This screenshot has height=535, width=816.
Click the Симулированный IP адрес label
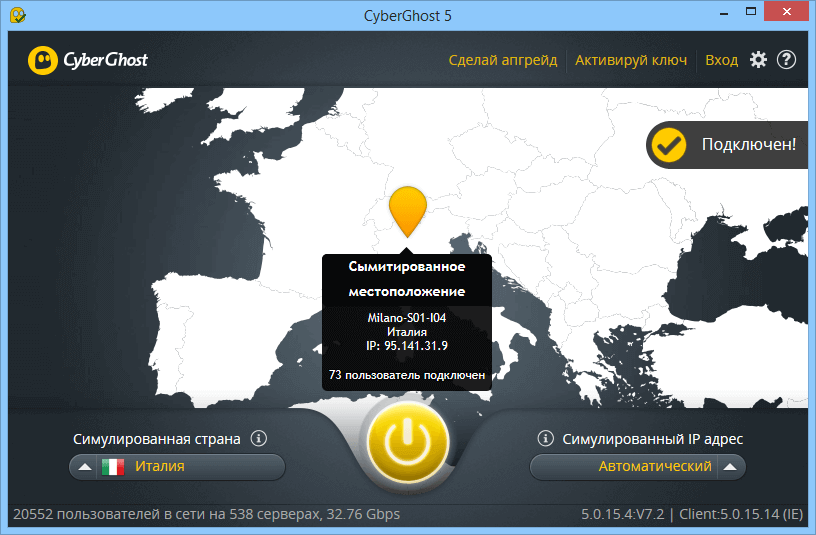click(x=653, y=439)
